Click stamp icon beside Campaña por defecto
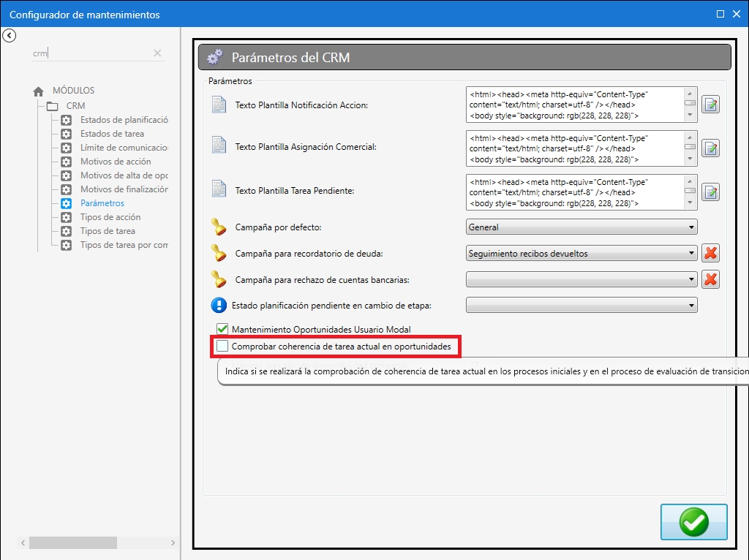 (219, 227)
